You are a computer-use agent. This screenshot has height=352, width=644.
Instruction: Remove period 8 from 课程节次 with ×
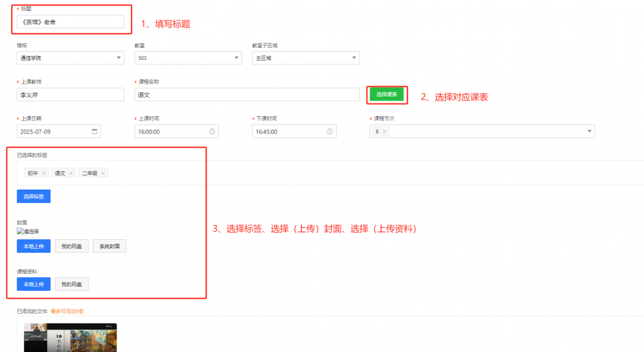pos(384,132)
